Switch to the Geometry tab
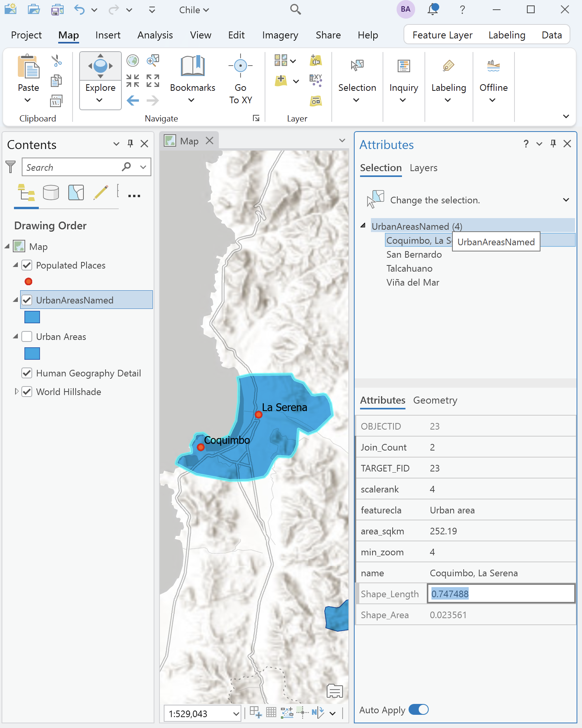The image size is (582, 728). (x=435, y=400)
